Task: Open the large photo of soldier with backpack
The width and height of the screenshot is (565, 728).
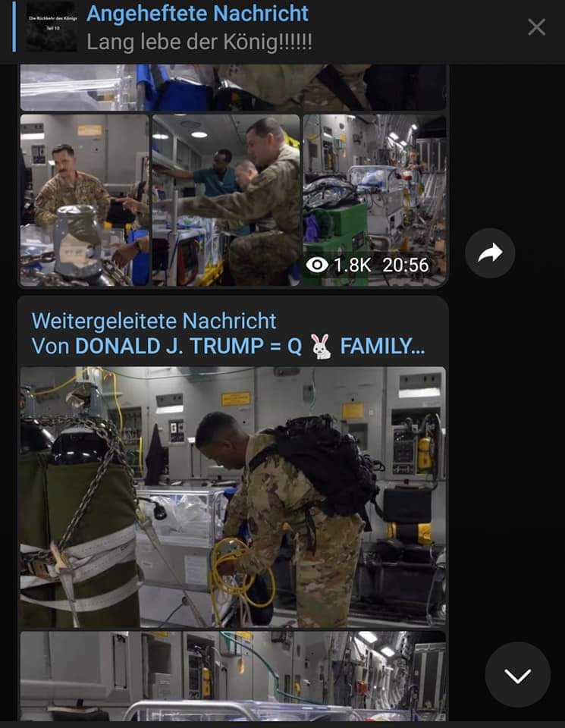Action: pyautogui.click(x=233, y=497)
